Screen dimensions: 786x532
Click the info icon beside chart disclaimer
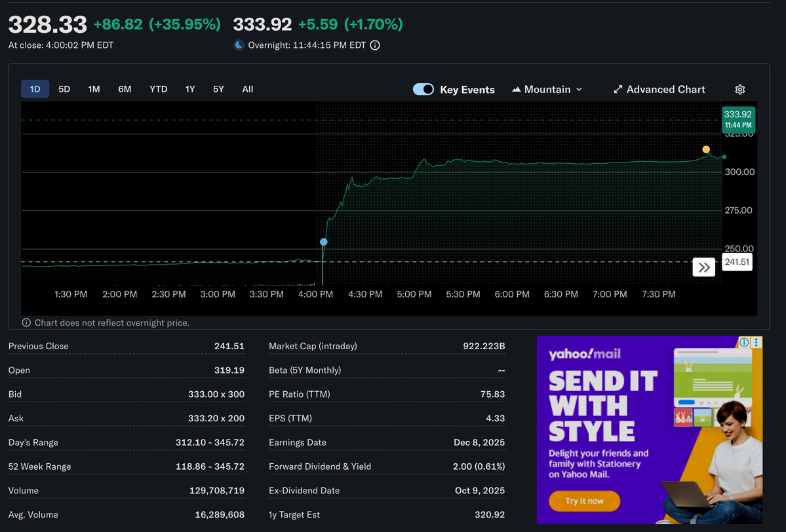point(26,323)
